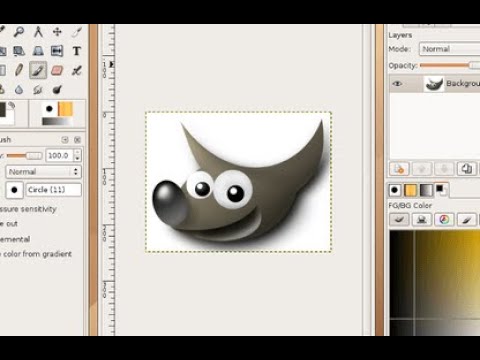This screenshot has width=480, height=360.
Task: Select the Smudge tool
Action: tap(38, 89)
